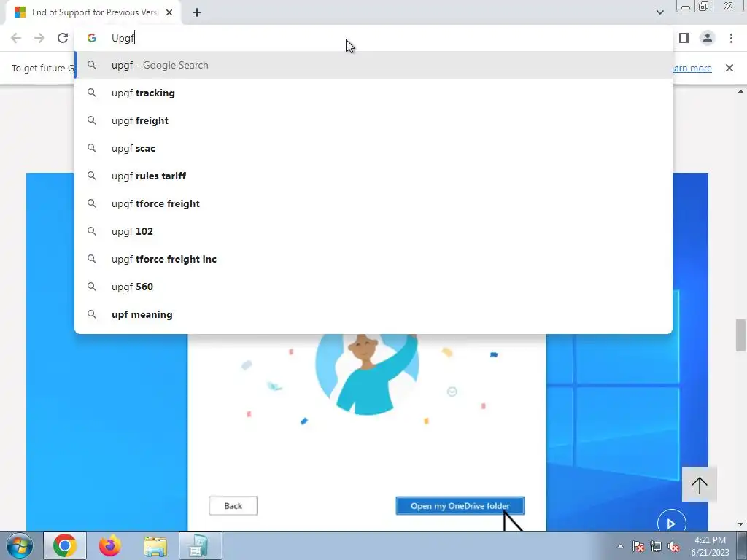Open the taskbar clock and date
This screenshot has height=560, width=747.
[710, 546]
